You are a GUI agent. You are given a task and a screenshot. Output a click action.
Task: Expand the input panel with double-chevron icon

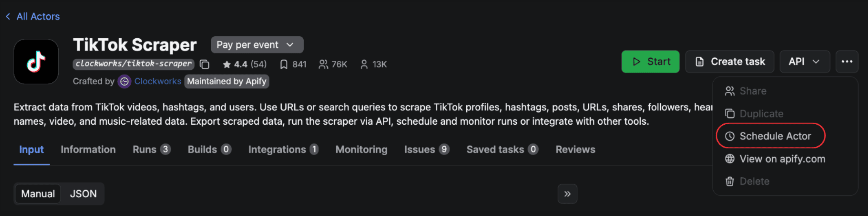tap(567, 194)
